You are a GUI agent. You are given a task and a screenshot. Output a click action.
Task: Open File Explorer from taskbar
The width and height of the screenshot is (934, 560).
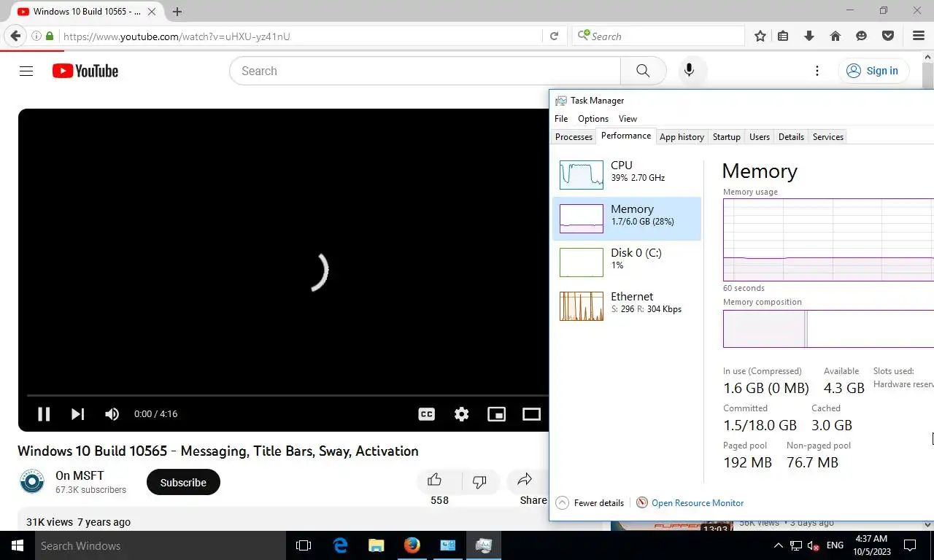coord(376,545)
